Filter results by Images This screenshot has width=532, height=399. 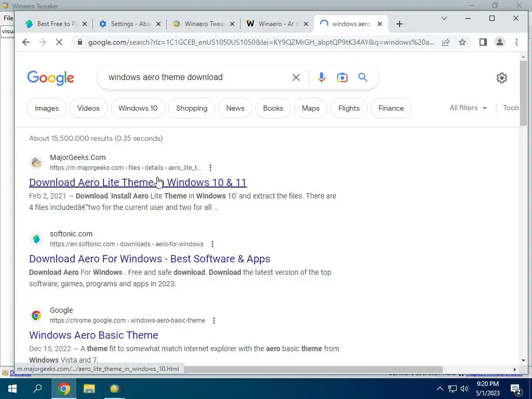(46, 108)
